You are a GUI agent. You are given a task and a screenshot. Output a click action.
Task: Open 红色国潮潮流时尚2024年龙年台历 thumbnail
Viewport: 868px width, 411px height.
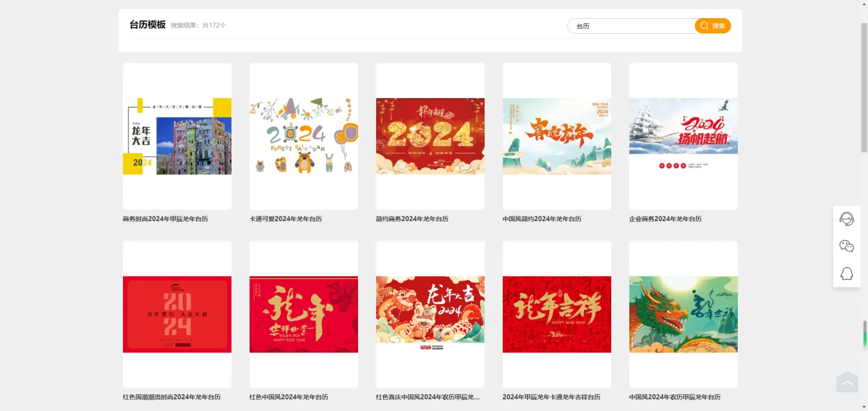(x=177, y=315)
